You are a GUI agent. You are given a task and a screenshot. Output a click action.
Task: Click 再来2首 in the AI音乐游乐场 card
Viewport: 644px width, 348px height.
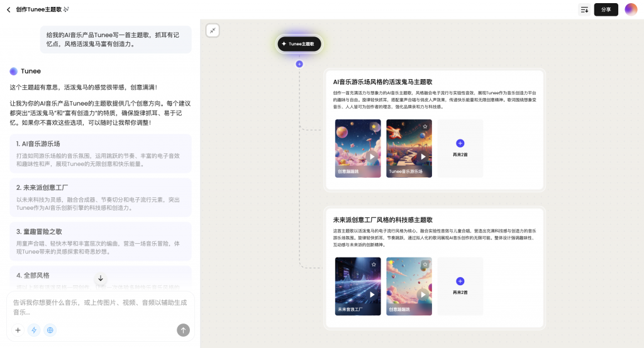point(460,148)
